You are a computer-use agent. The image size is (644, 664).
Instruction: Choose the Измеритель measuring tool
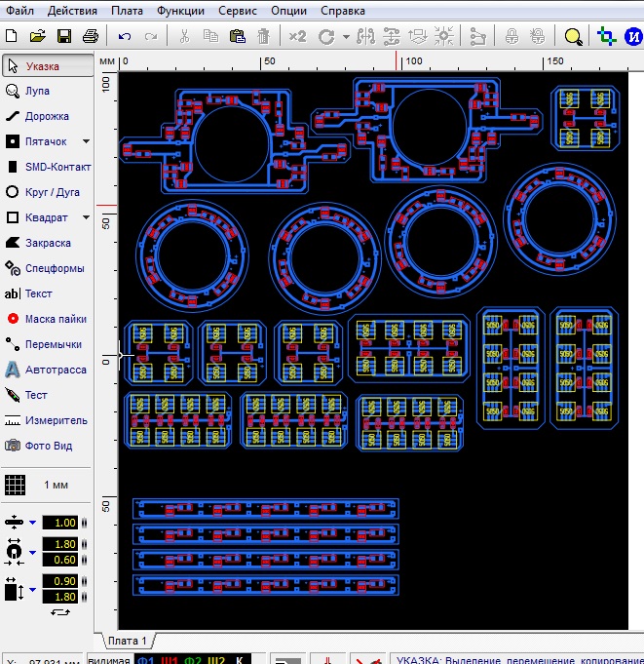pyautogui.click(x=47, y=420)
